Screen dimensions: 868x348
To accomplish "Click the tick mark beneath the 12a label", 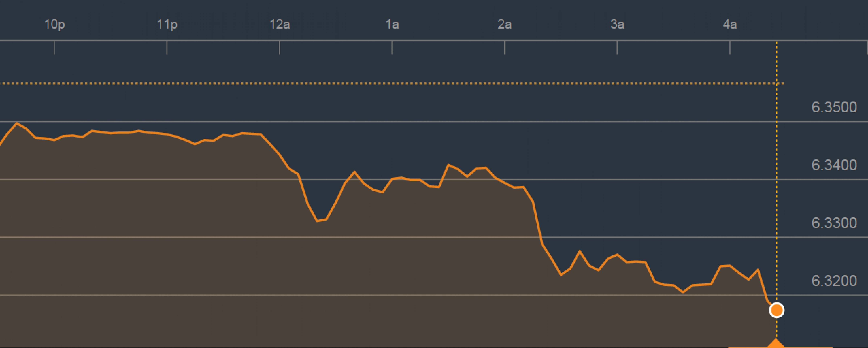I will pyautogui.click(x=279, y=47).
